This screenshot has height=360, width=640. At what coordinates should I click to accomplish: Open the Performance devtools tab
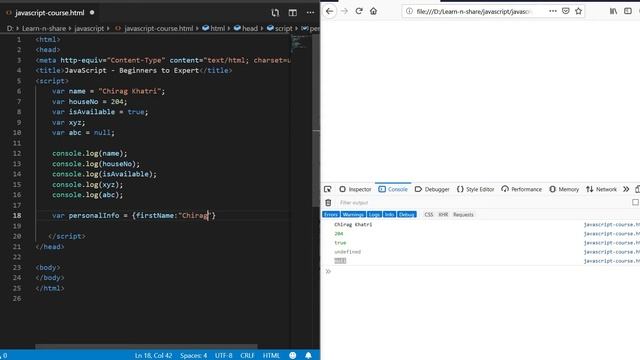tap(522, 189)
